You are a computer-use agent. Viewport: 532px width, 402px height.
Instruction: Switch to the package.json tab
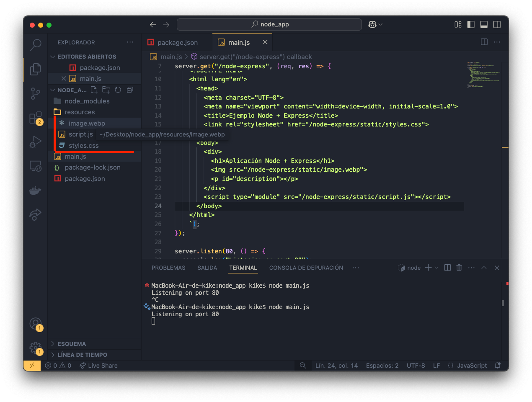pos(177,42)
